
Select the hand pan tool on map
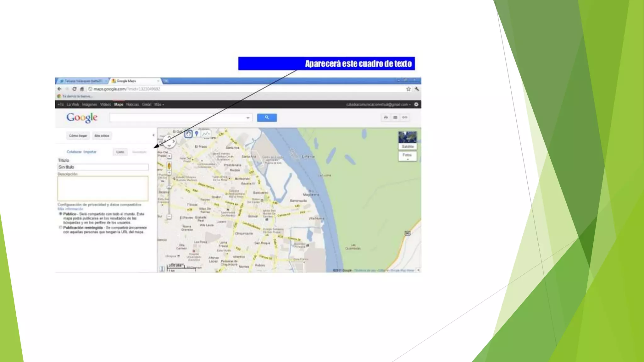point(188,134)
